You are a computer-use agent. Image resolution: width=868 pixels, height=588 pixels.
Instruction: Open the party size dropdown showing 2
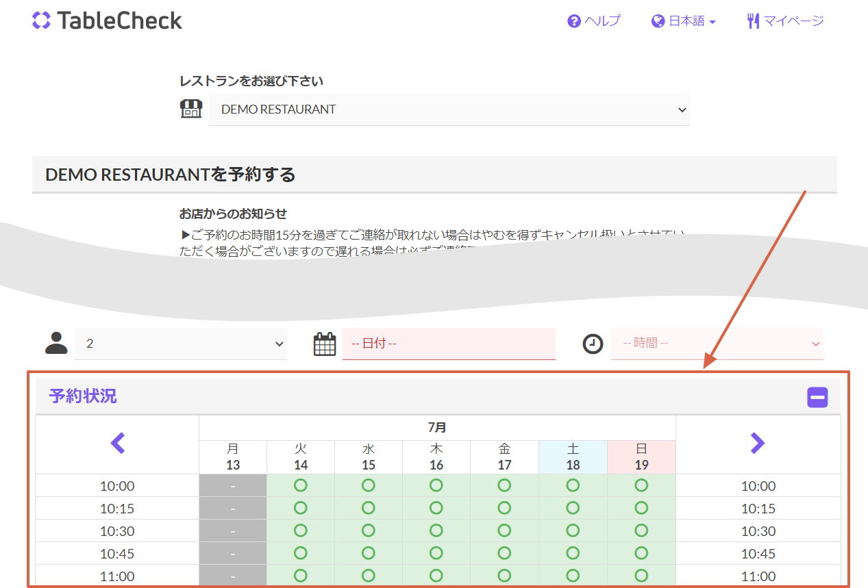click(x=181, y=344)
